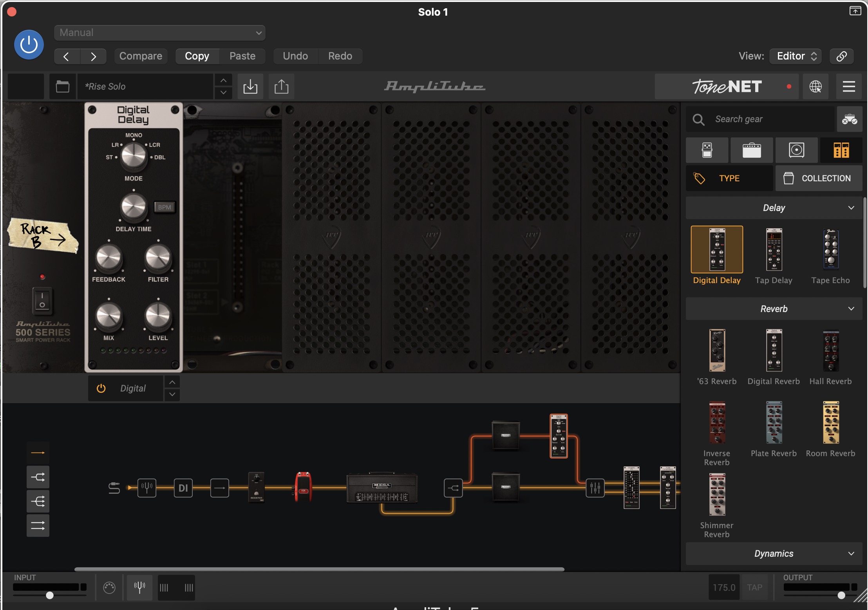Select the two-way split routing icon

pos(38,477)
